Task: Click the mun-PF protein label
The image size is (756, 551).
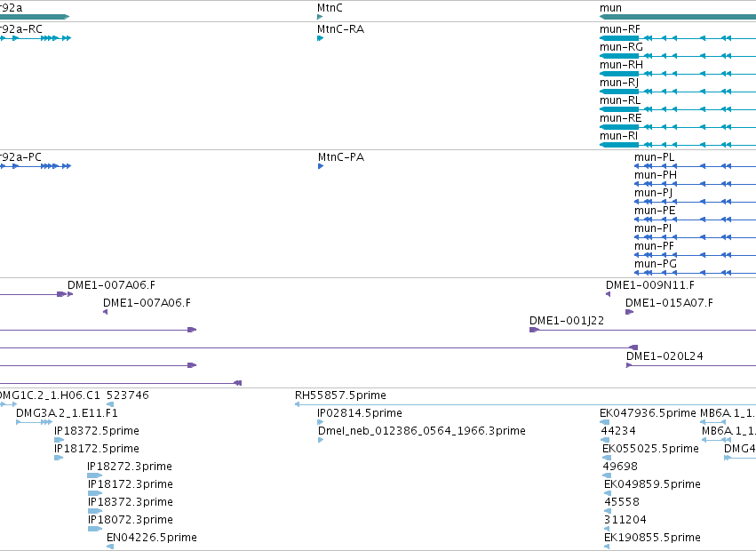Action: click(x=654, y=246)
